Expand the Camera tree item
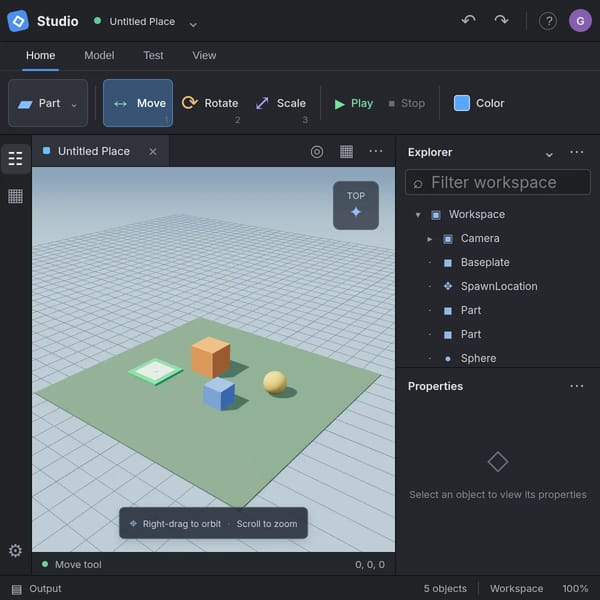Viewport: 600px width, 600px height. click(x=429, y=239)
